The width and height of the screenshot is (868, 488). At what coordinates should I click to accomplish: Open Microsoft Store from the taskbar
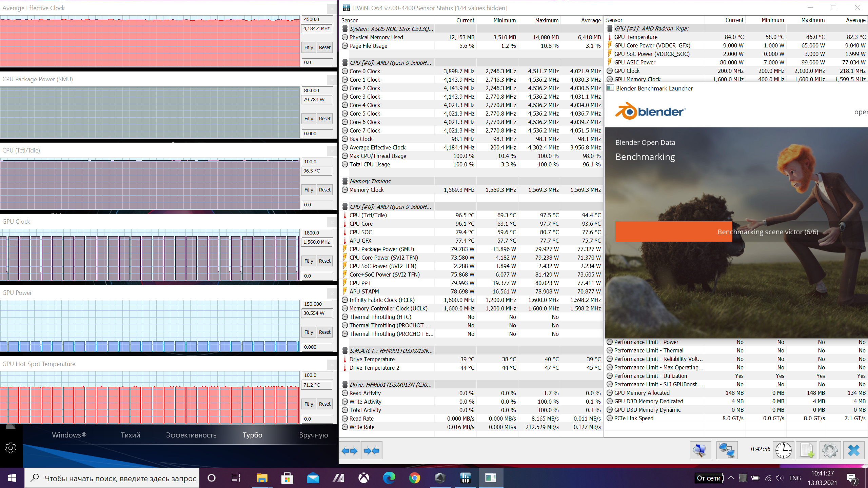(287, 478)
